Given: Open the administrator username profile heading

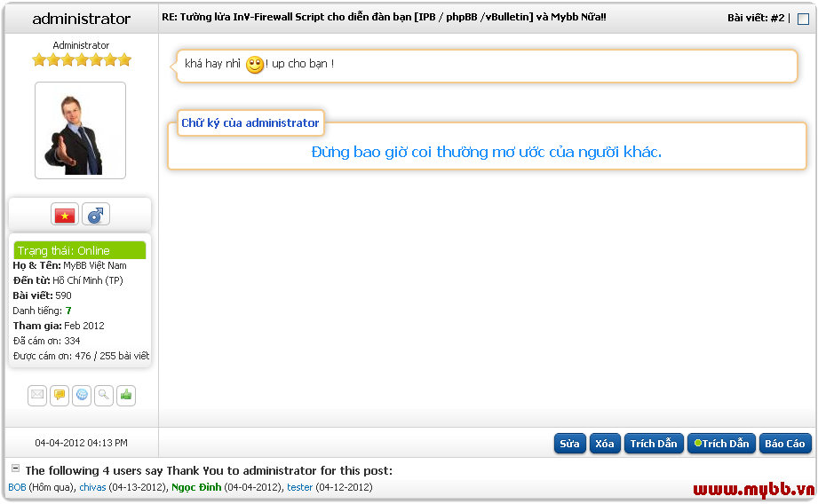Looking at the screenshot, I should pyautogui.click(x=81, y=19).
